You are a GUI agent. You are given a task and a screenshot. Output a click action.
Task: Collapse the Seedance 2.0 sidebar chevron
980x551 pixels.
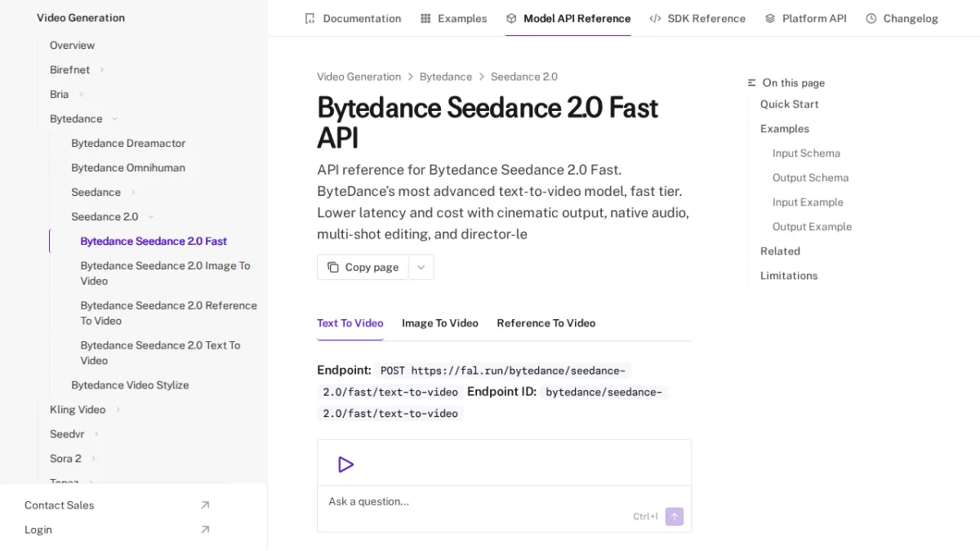pyautogui.click(x=151, y=216)
